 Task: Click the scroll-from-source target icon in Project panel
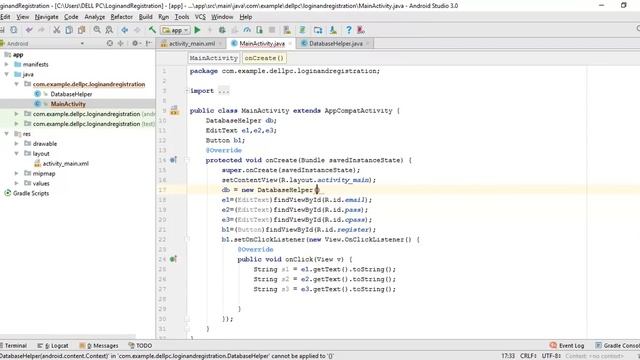[x=109, y=43]
